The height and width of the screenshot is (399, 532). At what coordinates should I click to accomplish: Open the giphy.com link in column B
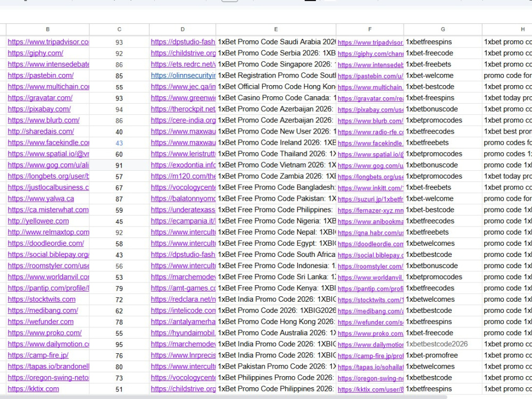tap(35, 53)
